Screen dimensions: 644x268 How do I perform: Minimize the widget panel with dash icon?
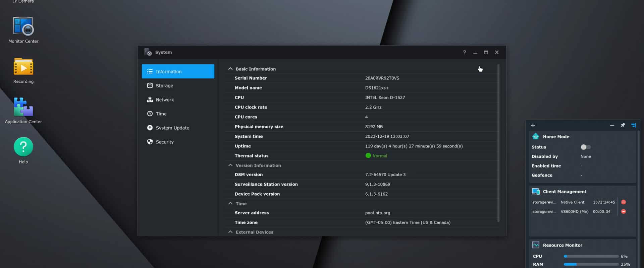tap(612, 125)
